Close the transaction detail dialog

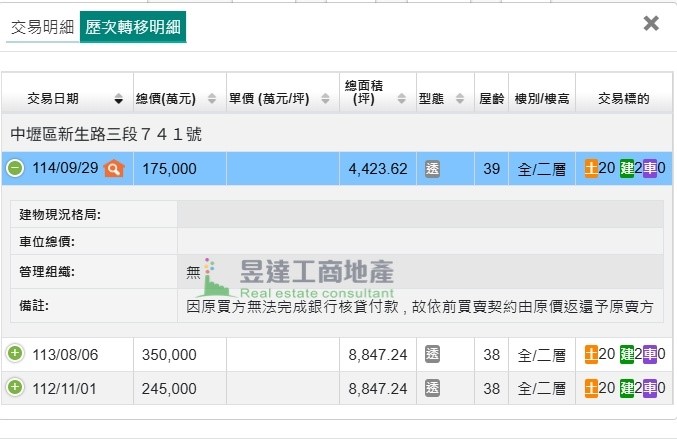(x=651, y=23)
